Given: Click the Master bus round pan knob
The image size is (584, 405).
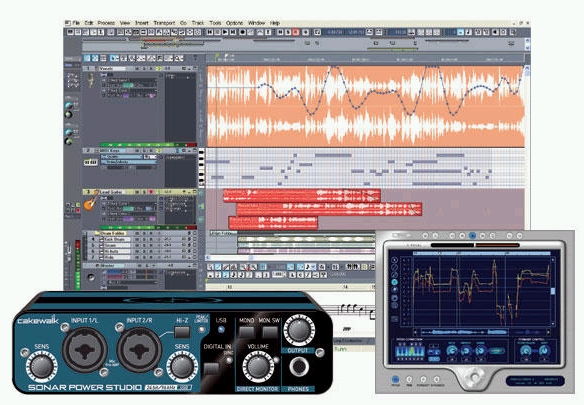Looking at the screenshot, I should click(x=91, y=278).
